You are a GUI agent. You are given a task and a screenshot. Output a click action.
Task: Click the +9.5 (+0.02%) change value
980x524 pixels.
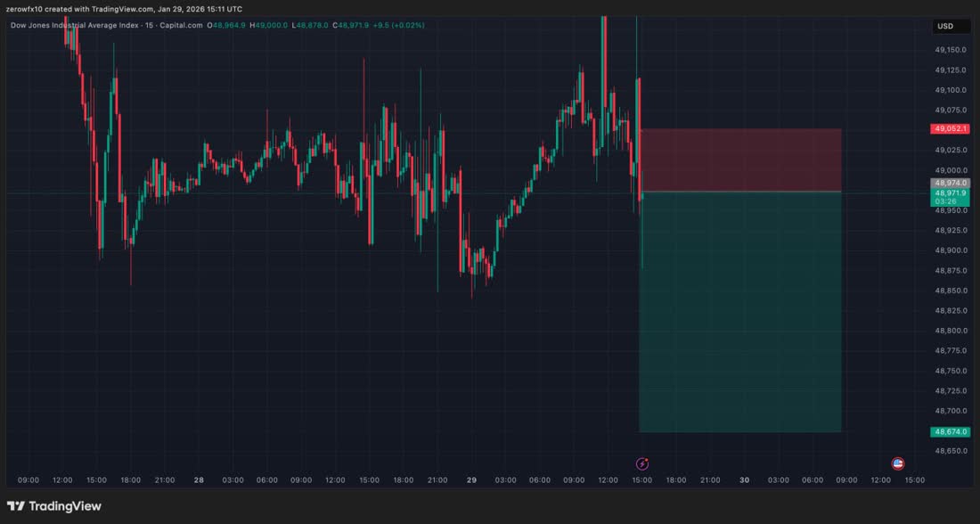(x=399, y=26)
